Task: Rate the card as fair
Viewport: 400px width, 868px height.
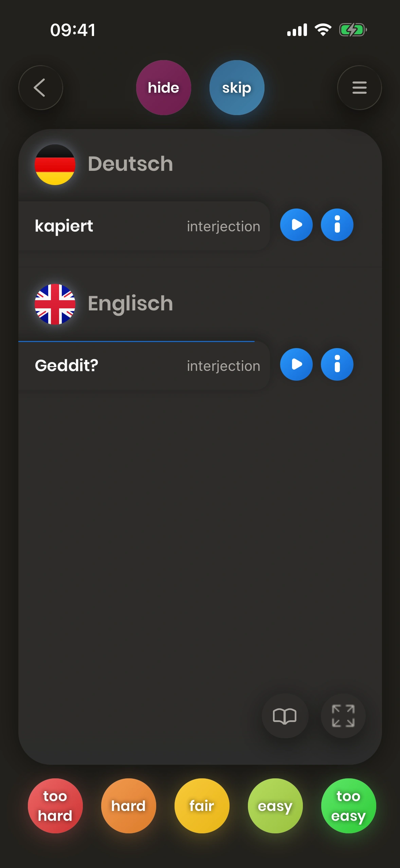Action: click(202, 806)
